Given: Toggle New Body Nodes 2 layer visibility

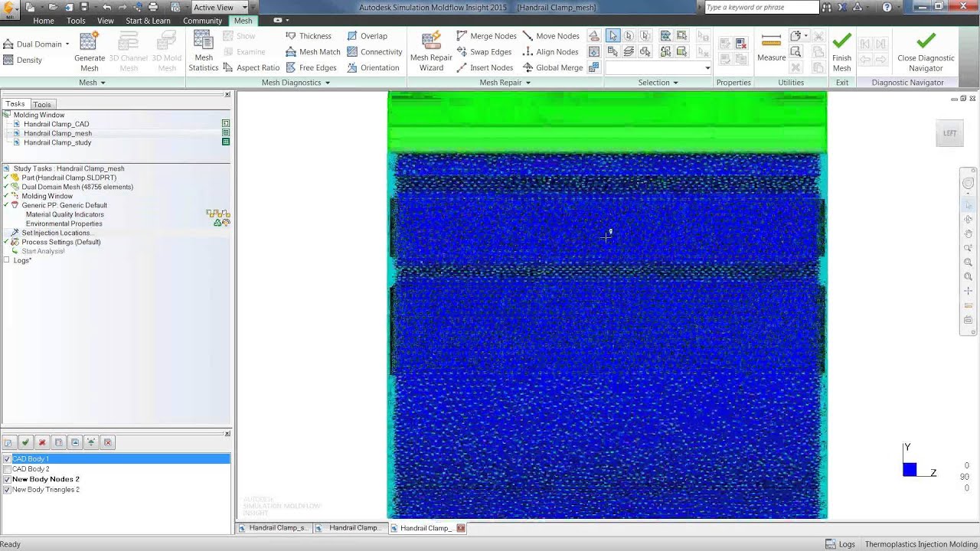Looking at the screenshot, I should pyautogui.click(x=8, y=479).
